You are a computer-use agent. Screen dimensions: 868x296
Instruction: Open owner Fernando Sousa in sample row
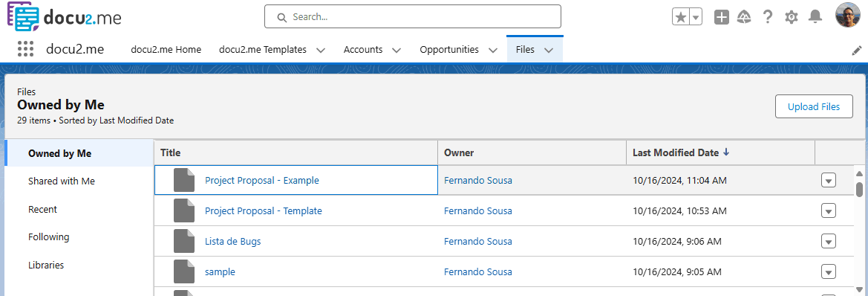tap(477, 271)
